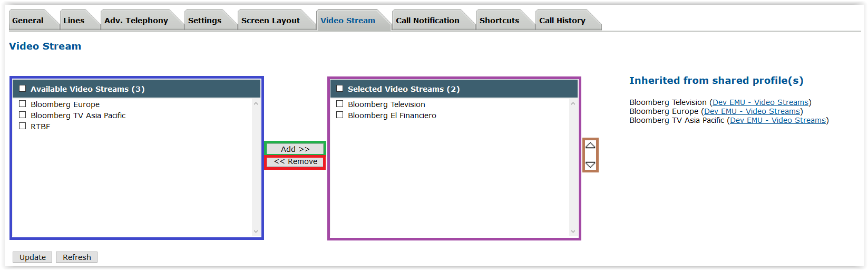Open Dev EMU link beside Bloomberg Television

coord(760,102)
